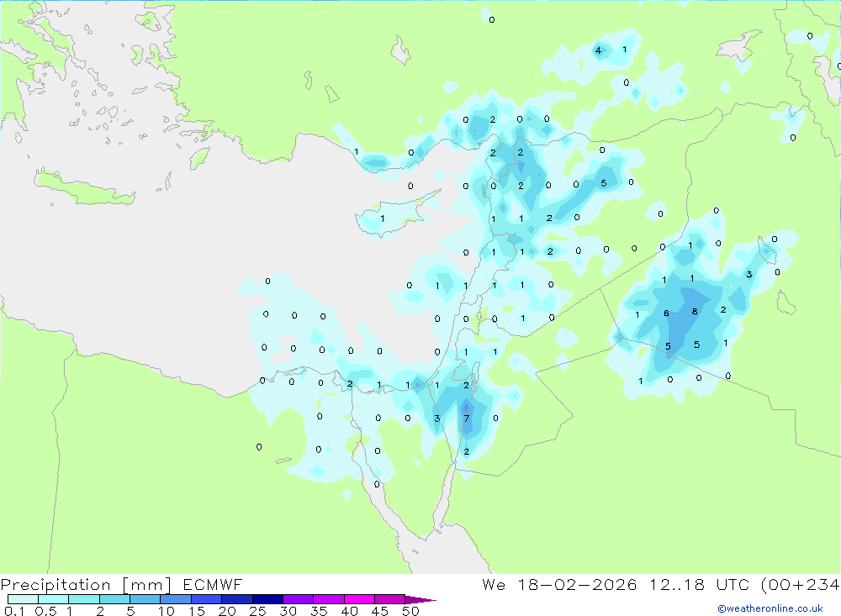
Task: Click the '50' legend scale label
Action: coord(411,611)
